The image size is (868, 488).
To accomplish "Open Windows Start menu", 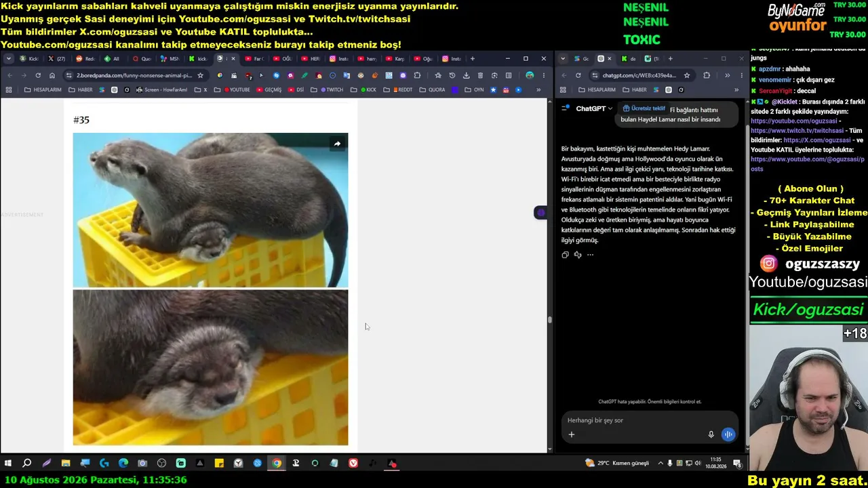I will point(8,464).
